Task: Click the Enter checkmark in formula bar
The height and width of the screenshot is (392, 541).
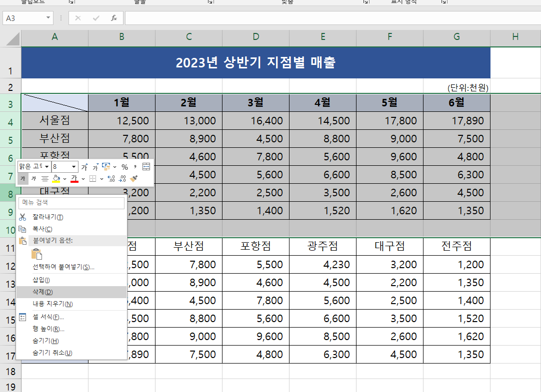Action: (96, 18)
